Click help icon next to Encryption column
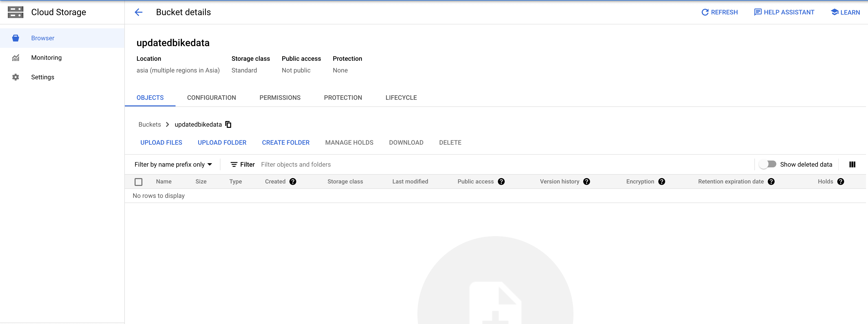Screen dimensions: 868x324 click(661, 182)
